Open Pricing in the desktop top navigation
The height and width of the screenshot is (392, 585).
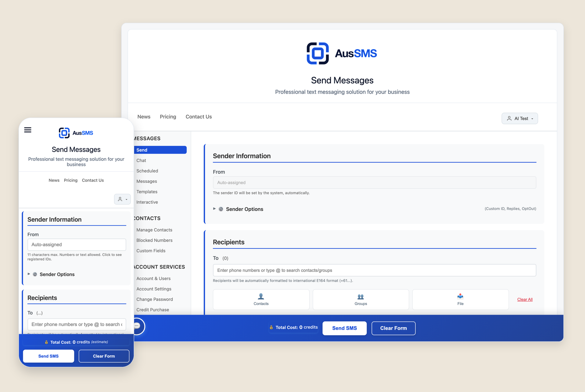[168, 117]
